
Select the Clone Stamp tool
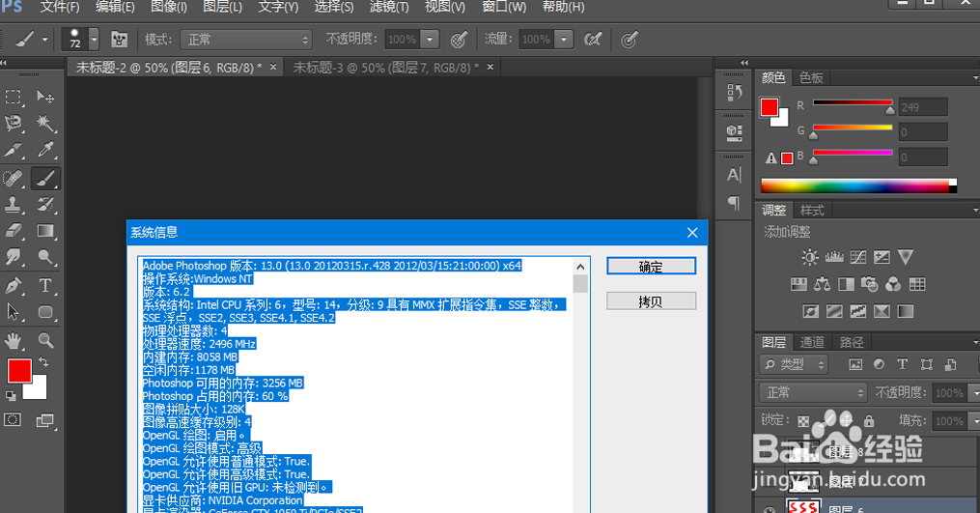[14, 205]
